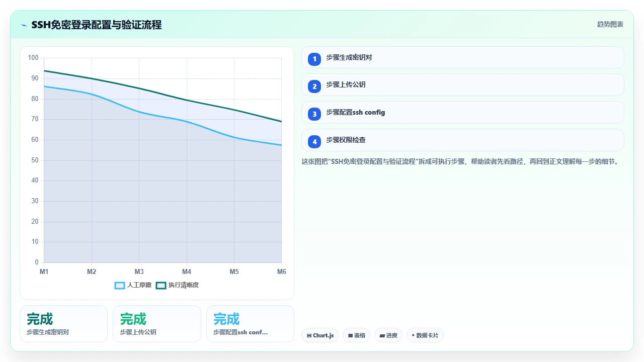Screen dimensions: 644x362
Task: Click the M3 x-axis label
Action: (x=139, y=271)
